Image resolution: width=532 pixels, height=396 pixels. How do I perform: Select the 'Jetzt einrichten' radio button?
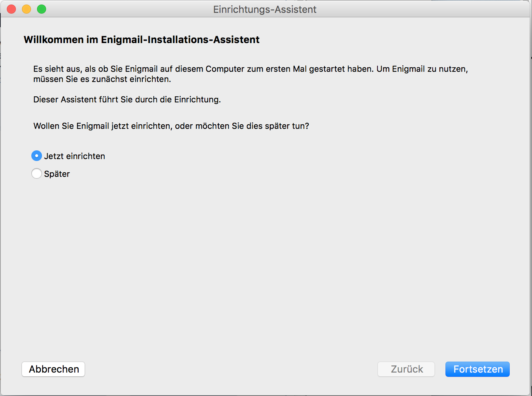[37, 156]
